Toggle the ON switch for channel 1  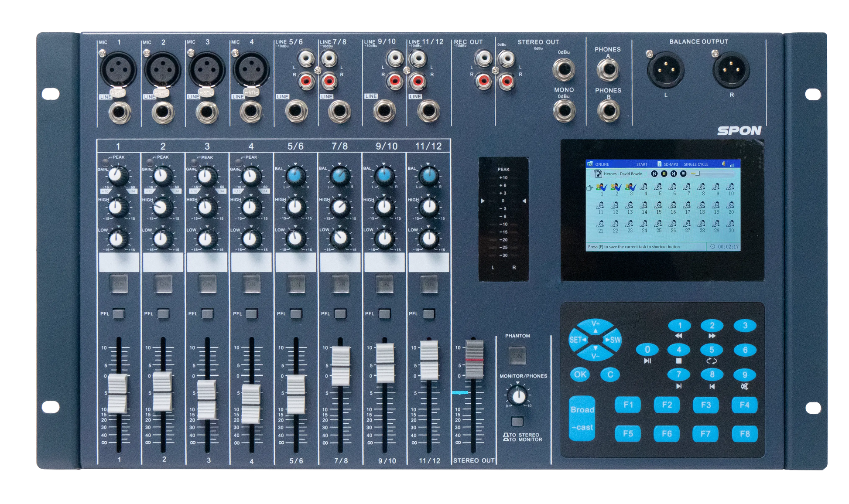pos(119,284)
